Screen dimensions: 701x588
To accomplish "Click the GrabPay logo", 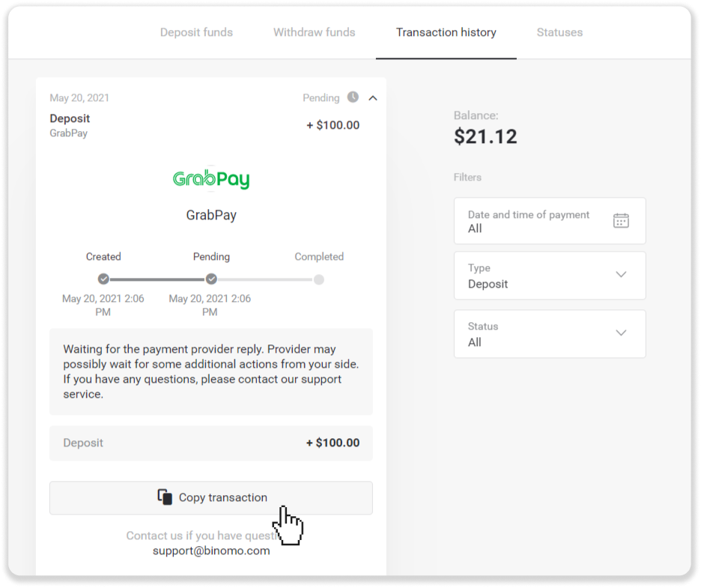I will coord(211,179).
